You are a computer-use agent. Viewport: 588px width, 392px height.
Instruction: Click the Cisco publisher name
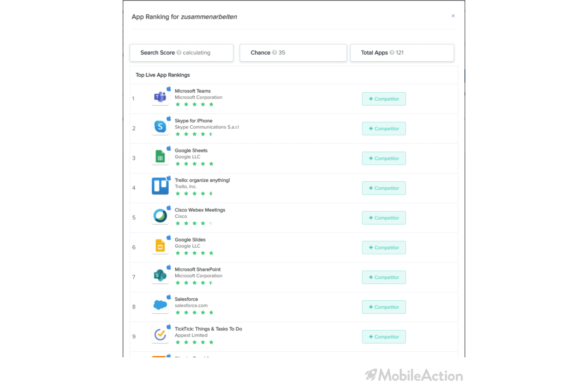pyautogui.click(x=181, y=216)
